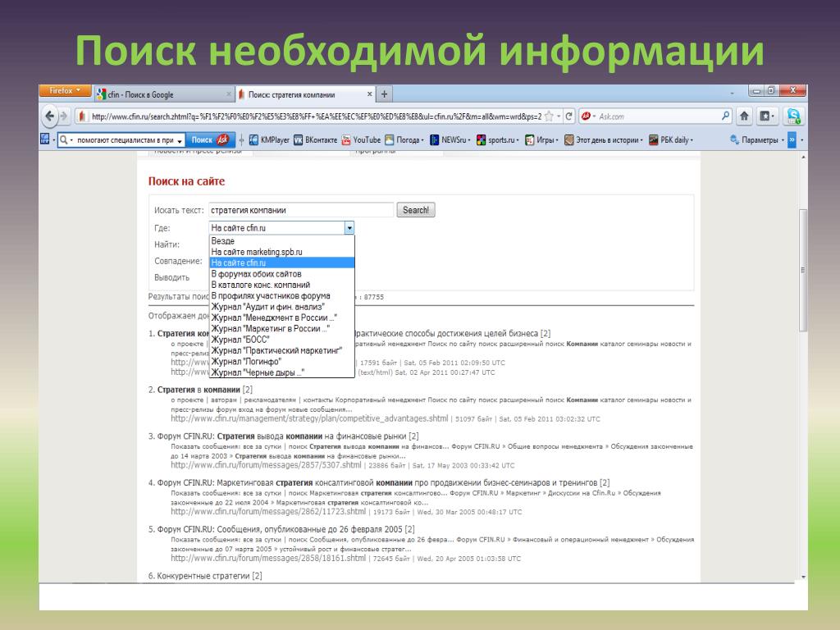
Task: Click the Ask toolbar logo icon at the toolbar's start
Action: [45, 139]
